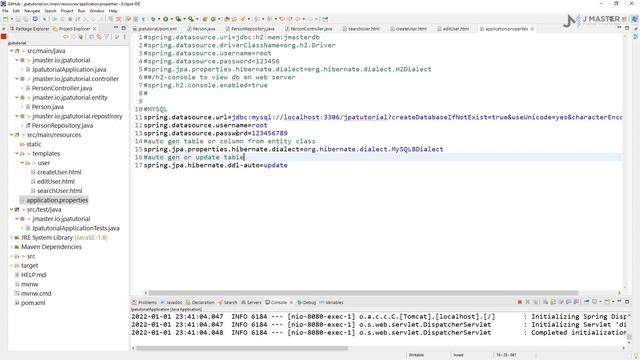Switch to the PersonRepository.java editor tab
640x360 pixels.
click(x=250, y=29)
